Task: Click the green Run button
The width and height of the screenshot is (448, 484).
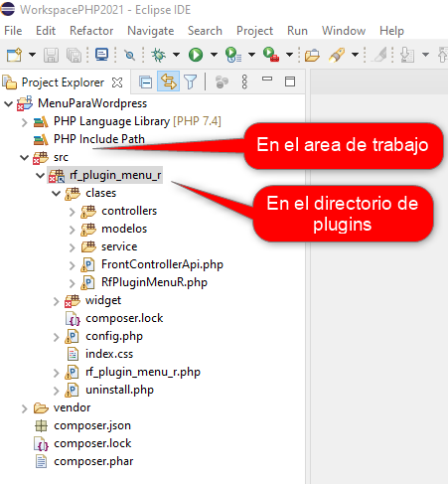Action: pos(196,55)
